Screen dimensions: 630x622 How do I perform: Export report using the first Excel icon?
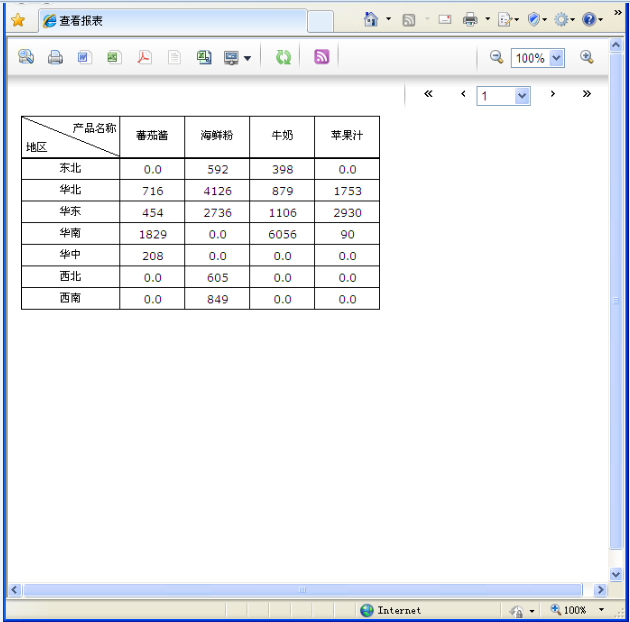tap(114, 57)
